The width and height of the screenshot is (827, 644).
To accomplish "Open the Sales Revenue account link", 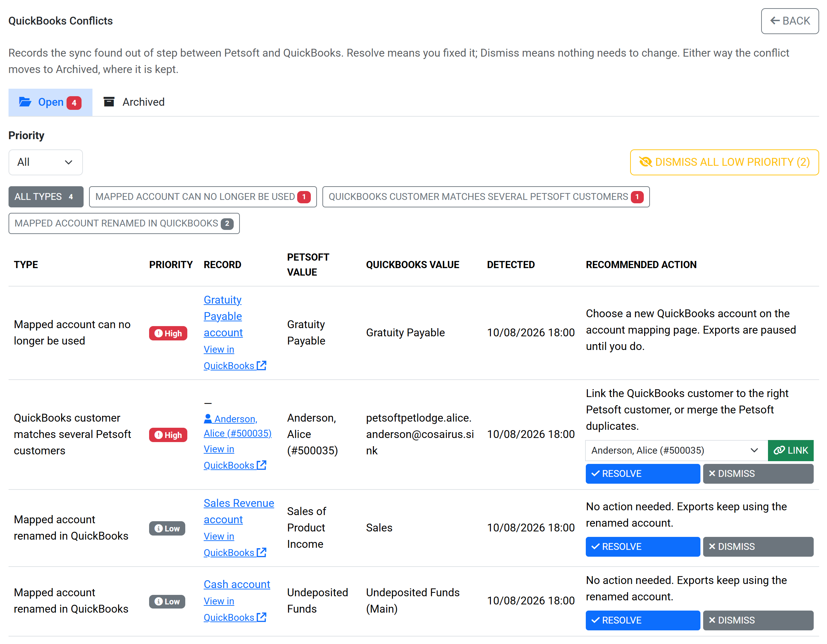I will pyautogui.click(x=238, y=511).
